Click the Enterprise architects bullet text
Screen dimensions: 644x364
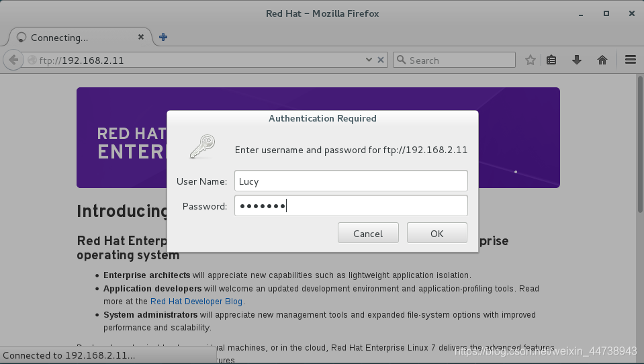coord(287,275)
